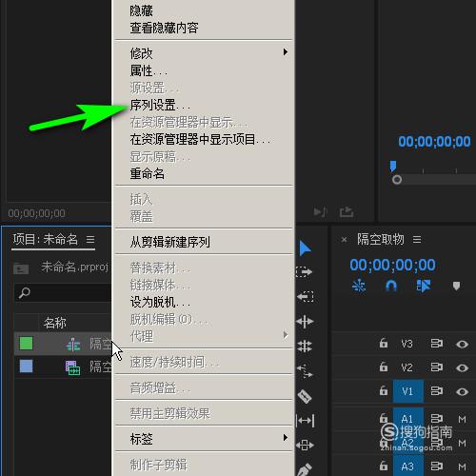Choose 重命名 in context menu
This screenshot has height=476, width=476.
click(x=203, y=173)
